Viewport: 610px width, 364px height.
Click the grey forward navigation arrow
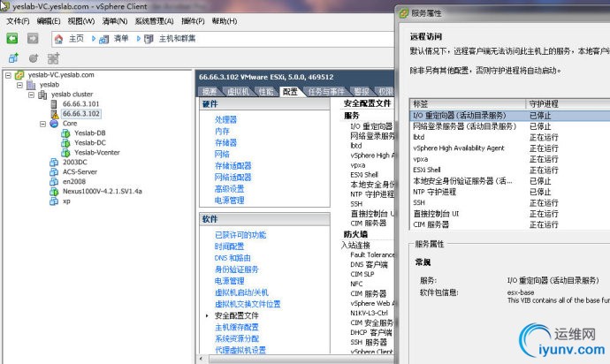click(x=33, y=38)
